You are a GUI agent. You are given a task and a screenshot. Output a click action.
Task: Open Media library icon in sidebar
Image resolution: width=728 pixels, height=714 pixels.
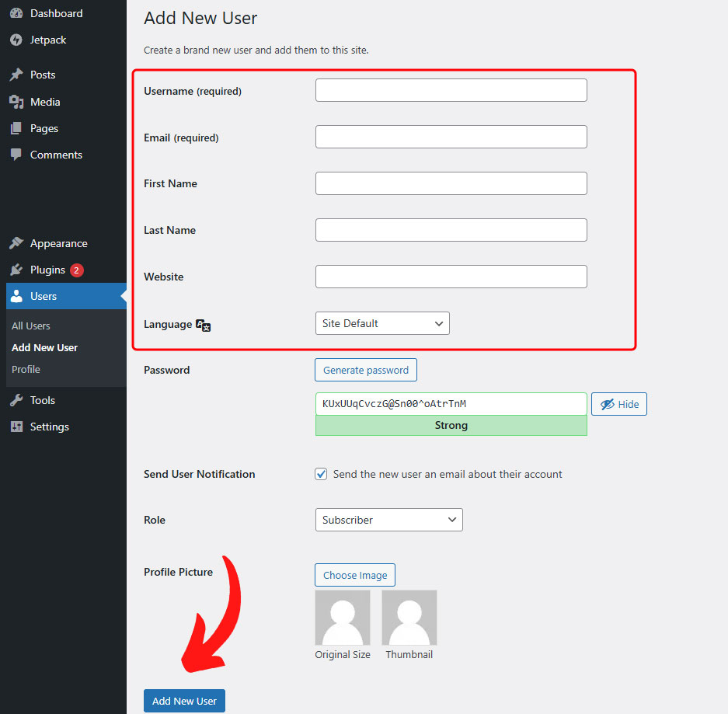[16, 102]
